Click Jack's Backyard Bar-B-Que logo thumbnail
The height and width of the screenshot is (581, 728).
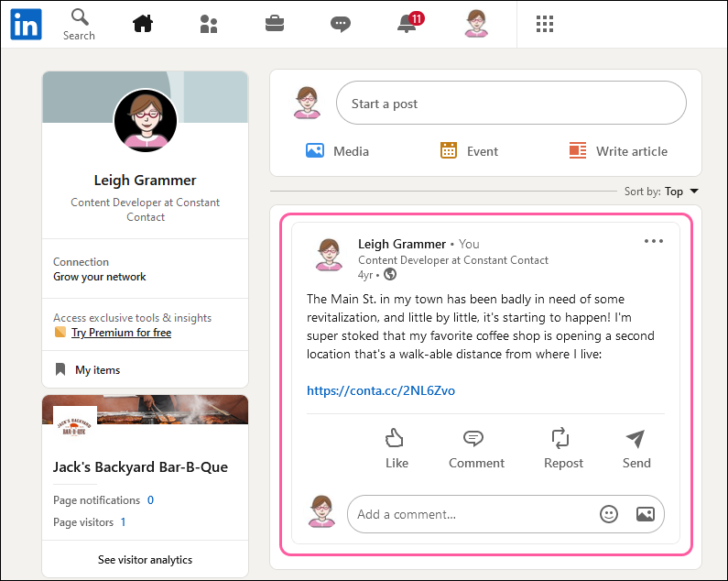pyautogui.click(x=74, y=426)
